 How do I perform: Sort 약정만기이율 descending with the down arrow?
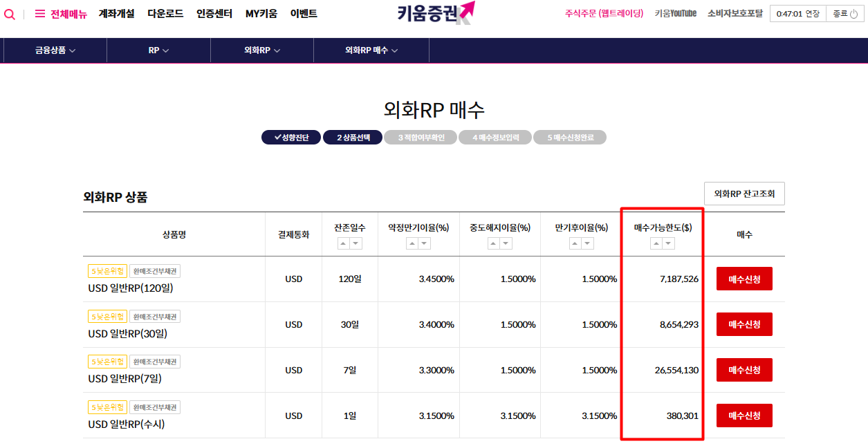point(425,243)
